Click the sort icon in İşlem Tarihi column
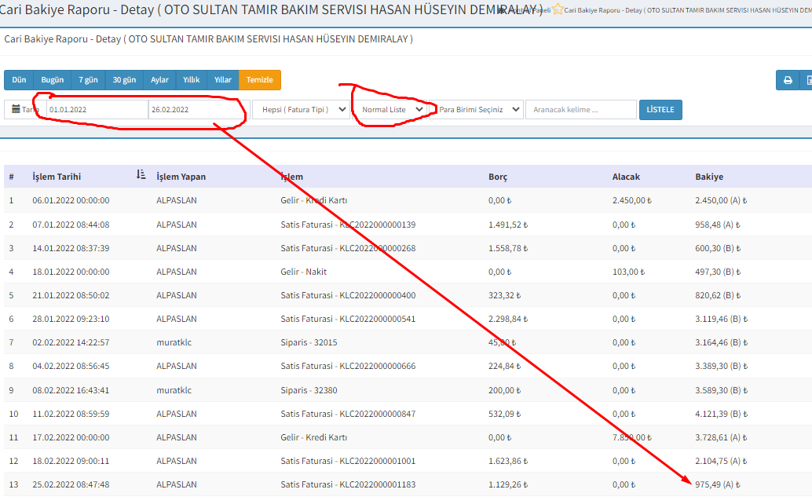Image resolution: width=812 pixels, height=504 pixels. pyautogui.click(x=141, y=176)
